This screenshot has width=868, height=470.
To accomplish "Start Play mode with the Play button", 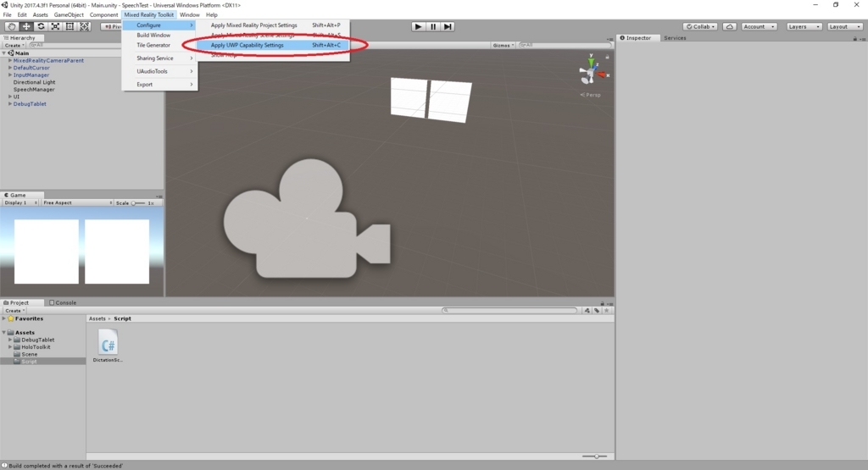I will 419,26.
